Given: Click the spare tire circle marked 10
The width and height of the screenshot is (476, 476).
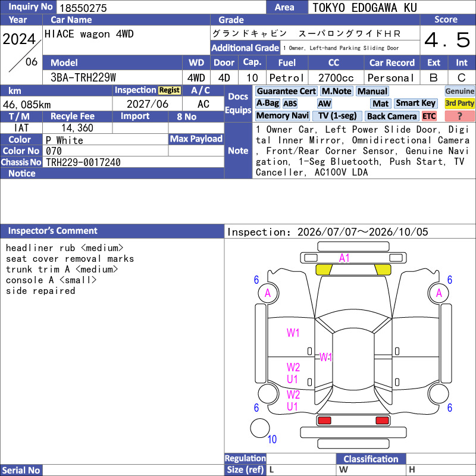Looking at the screenshot, I should pos(260,428).
